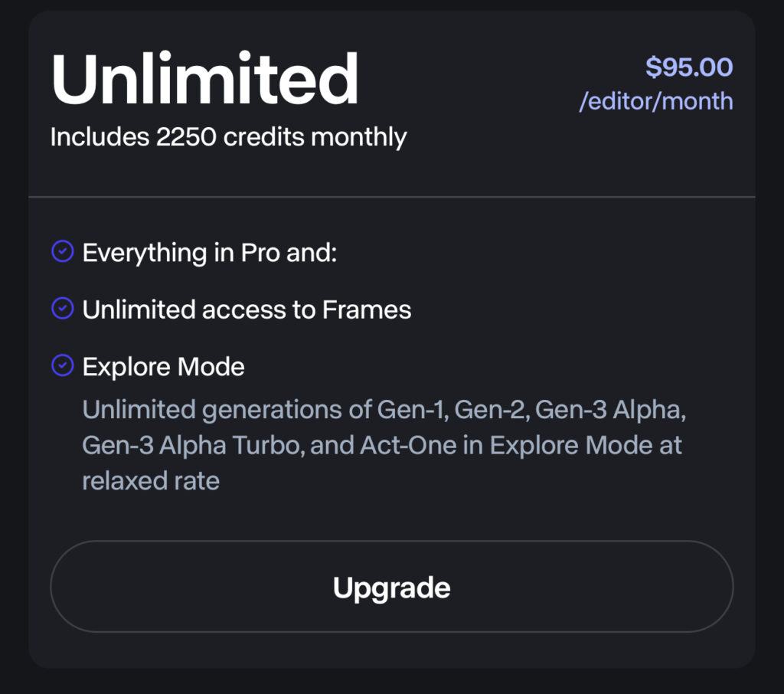Click the Upgrade button
Viewport: 784px width, 694px height.
pos(391,587)
